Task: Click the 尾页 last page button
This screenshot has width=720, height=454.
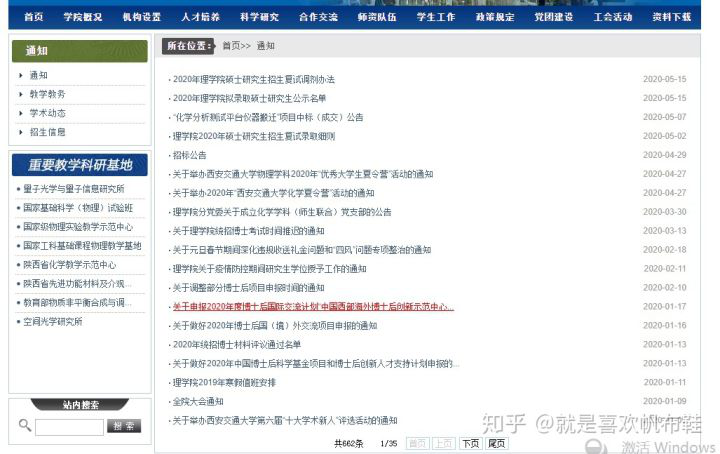Action: (x=496, y=443)
